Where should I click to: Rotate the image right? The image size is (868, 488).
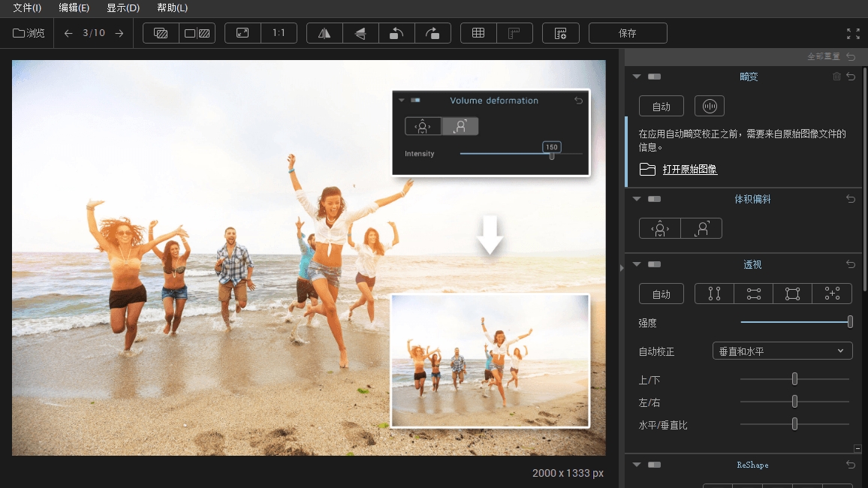point(432,33)
